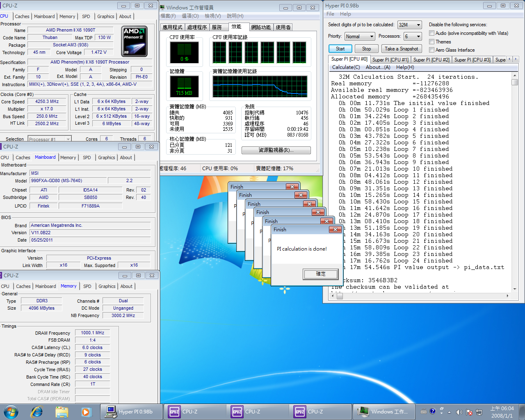The height and width of the screenshot is (420, 525).
Task: Click the blue help tray icon
Action: (x=432, y=411)
